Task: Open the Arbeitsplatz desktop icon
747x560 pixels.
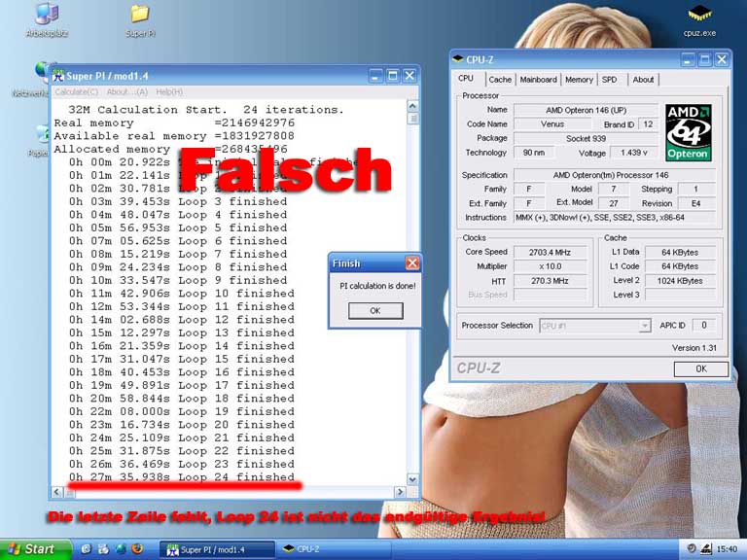Action: click(47, 21)
